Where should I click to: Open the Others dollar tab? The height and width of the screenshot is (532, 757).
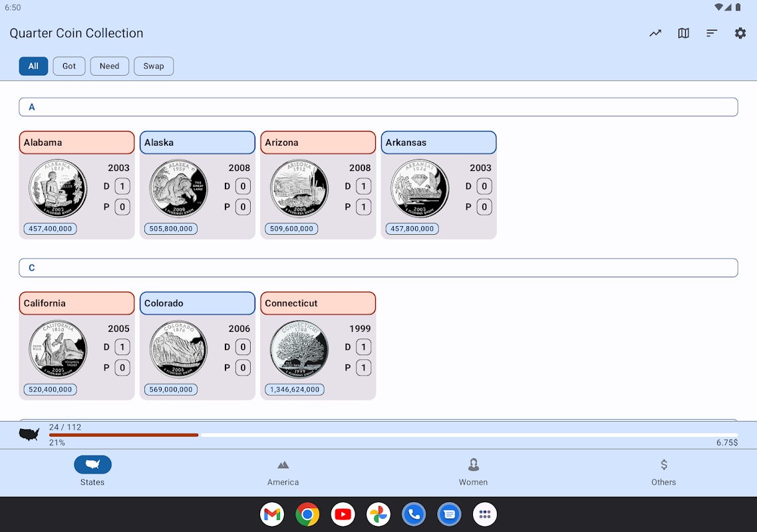tap(663, 472)
